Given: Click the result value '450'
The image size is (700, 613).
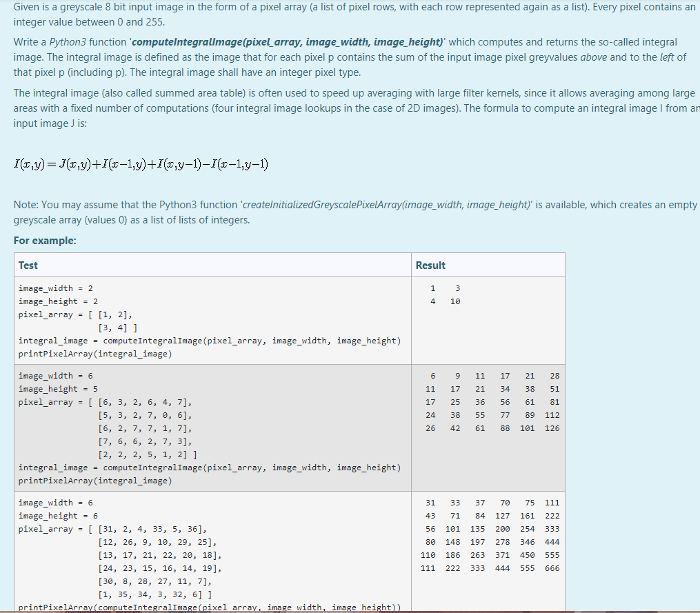Looking at the screenshot, I should [x=527, y=555].
